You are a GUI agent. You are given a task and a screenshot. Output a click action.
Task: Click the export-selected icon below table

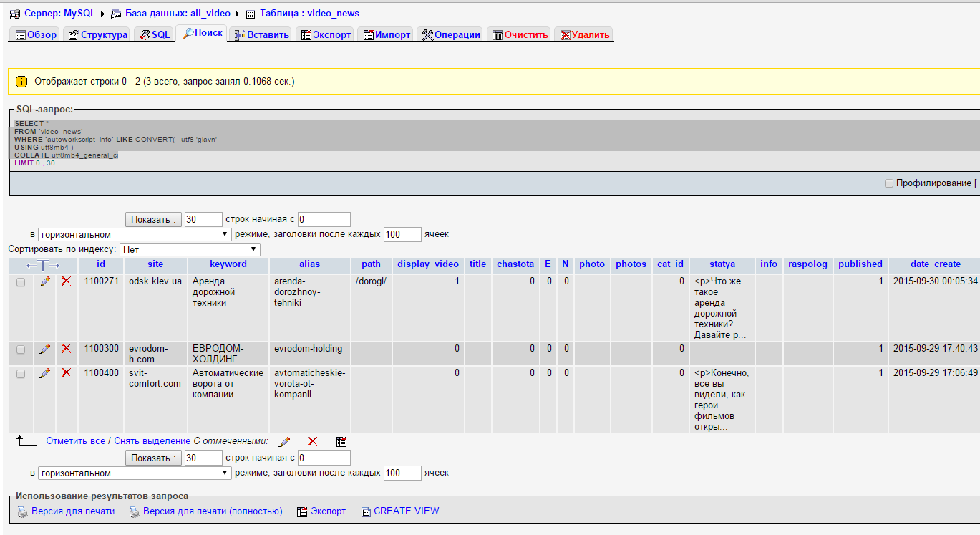341,441
